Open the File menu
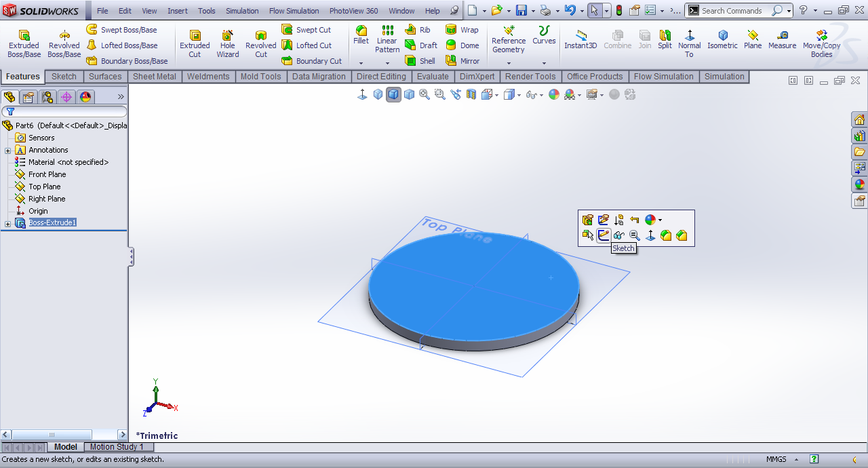This screenshot has width=868, height=468. point(102,11)
